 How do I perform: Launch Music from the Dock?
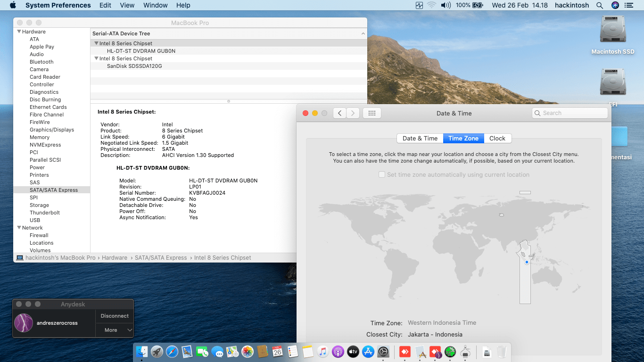click(x=322, y=352)
